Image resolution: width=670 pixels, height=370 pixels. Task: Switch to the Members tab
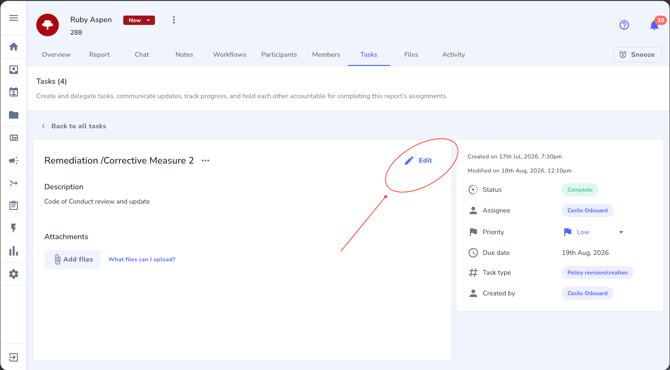326,55
